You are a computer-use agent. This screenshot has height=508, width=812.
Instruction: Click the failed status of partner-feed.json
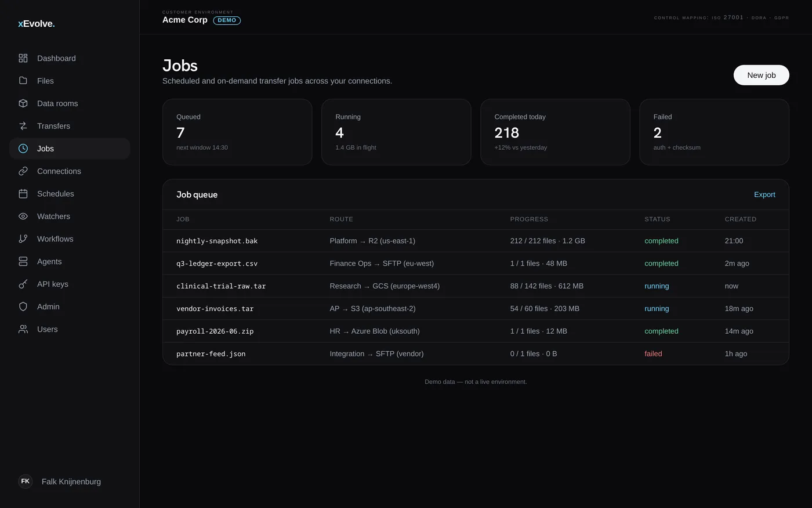(x=653, y=354)
